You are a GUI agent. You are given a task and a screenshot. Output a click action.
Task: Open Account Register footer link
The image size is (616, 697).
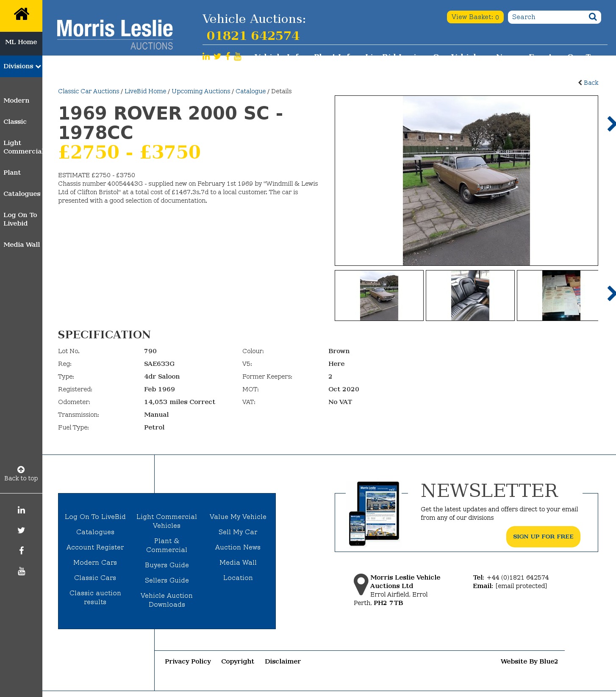pos(95,547)
